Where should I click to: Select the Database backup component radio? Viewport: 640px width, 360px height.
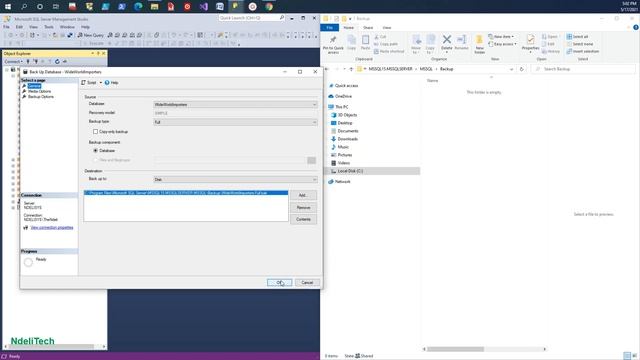pos(96,151)
